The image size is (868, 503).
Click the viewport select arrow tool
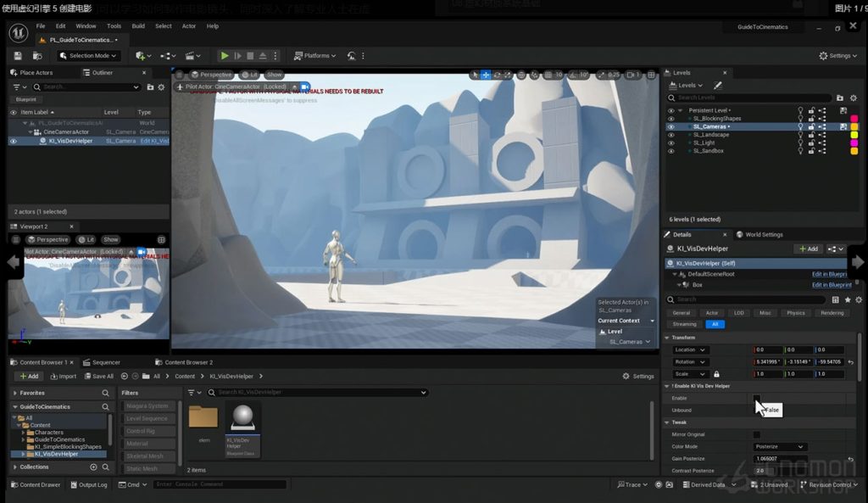(x=475, y=75)
